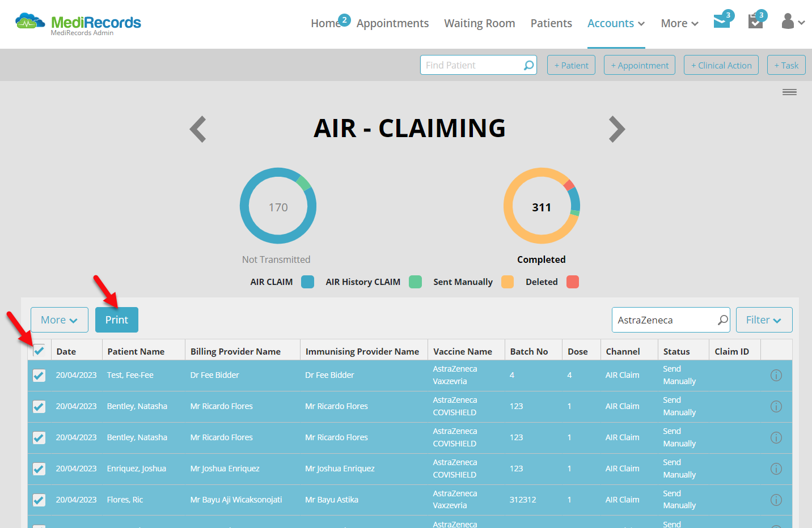Image resolution: width=812 pixels, height=528 pixels.
Task: Uncheck the Enriquez, Joshua row checkbox
Action: click(x=39, y=469)
